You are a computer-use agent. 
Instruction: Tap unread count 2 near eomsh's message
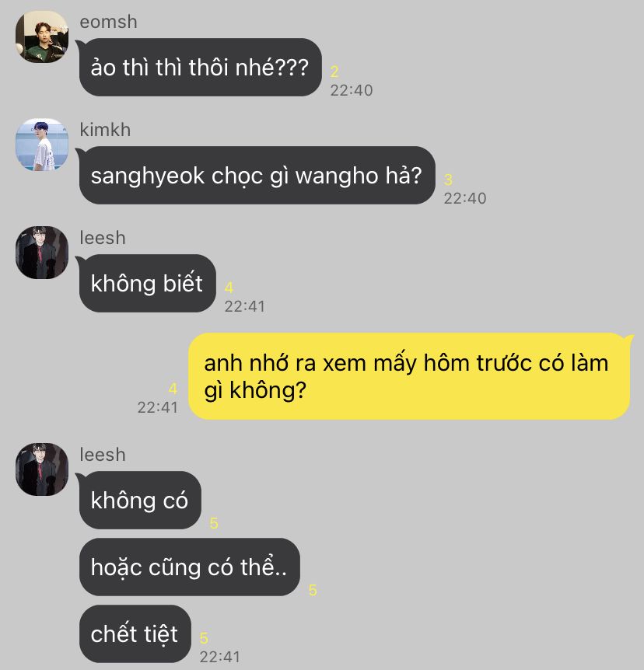tap(334, 72)
